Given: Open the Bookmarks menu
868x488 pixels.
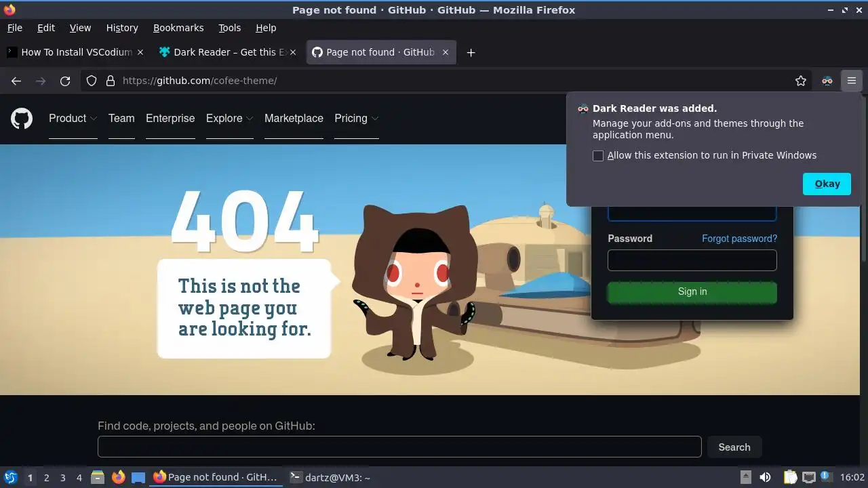Looking at the screenshot, I should coord(178,28).
